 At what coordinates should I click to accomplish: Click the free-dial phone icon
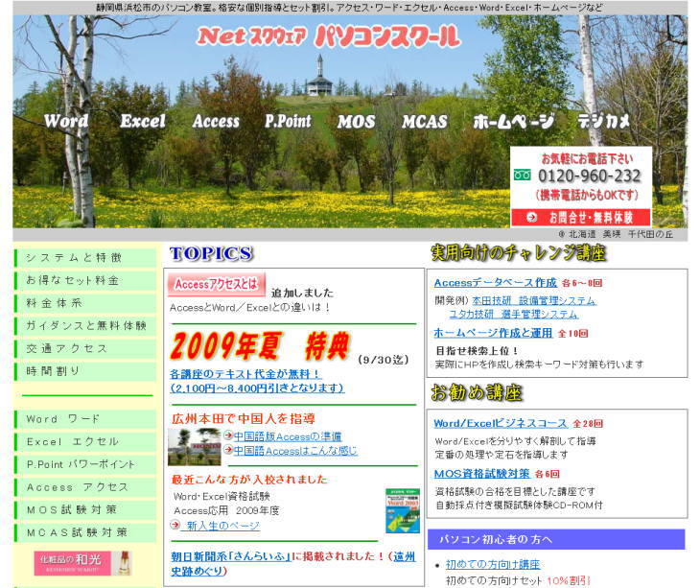(x=522, y=175)
